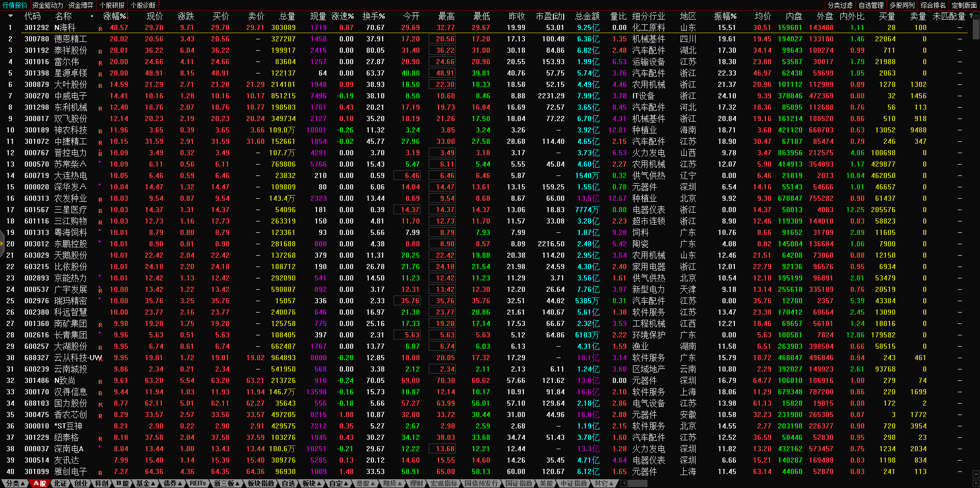Click the scroll-up arrow of vertical scrollbar
Viewport: 980px width, 488px height.
976,16
